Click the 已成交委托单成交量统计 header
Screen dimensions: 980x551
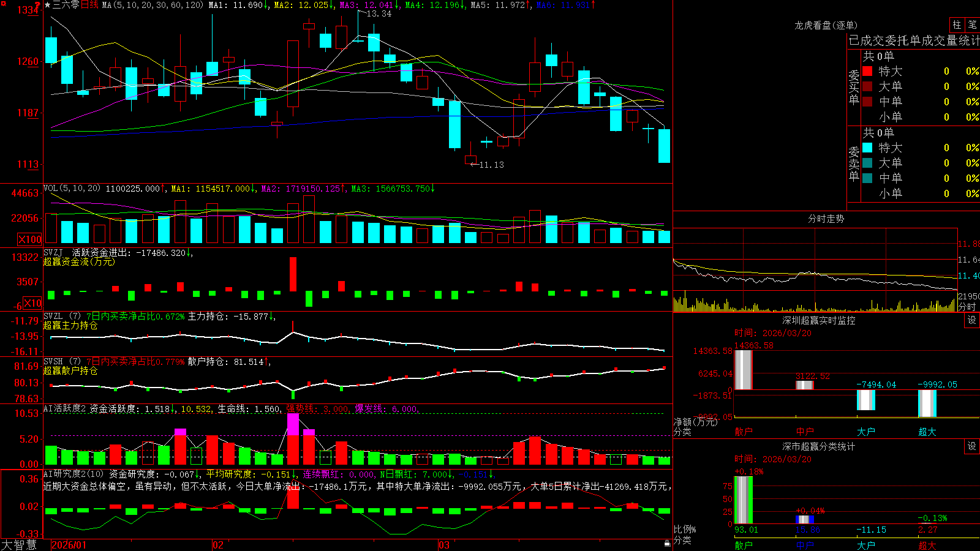[914, 40]
